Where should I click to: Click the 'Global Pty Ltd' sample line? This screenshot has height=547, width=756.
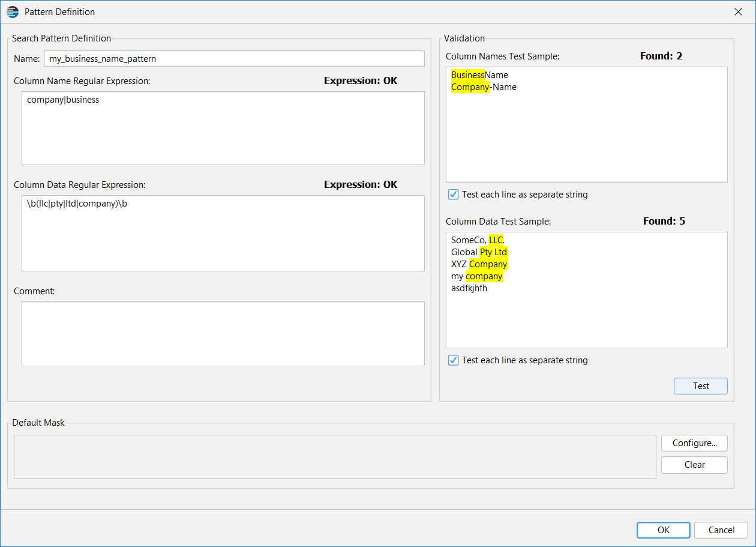pyautogui.click(x=480, y=252)
